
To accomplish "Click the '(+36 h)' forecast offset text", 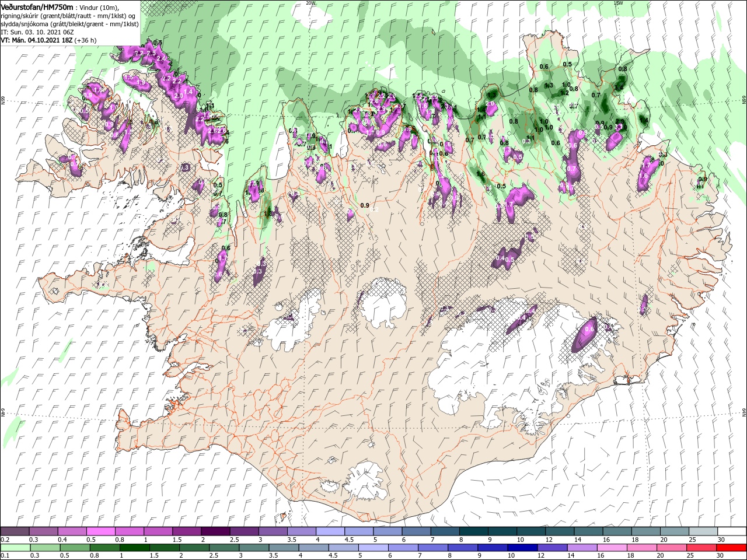I will (x=86, y=40).
